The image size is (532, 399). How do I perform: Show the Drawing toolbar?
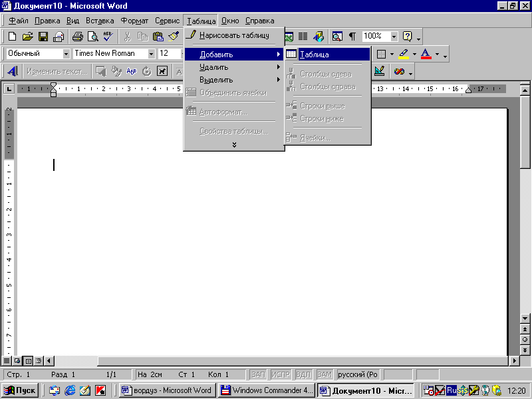pyautogui.click(x=319, y=37)
